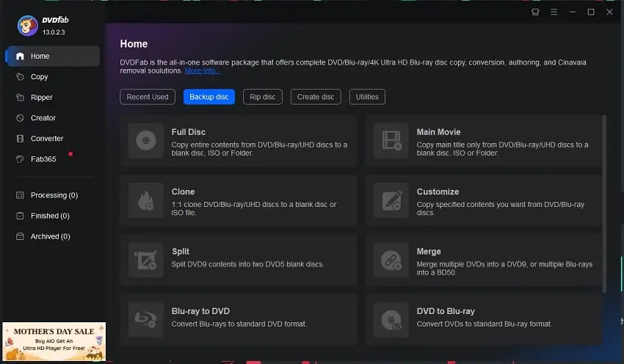The height and width of the screenshot is (364, 624).
Task: Switch to the Rip disc tab
Action: coord(263,97)
